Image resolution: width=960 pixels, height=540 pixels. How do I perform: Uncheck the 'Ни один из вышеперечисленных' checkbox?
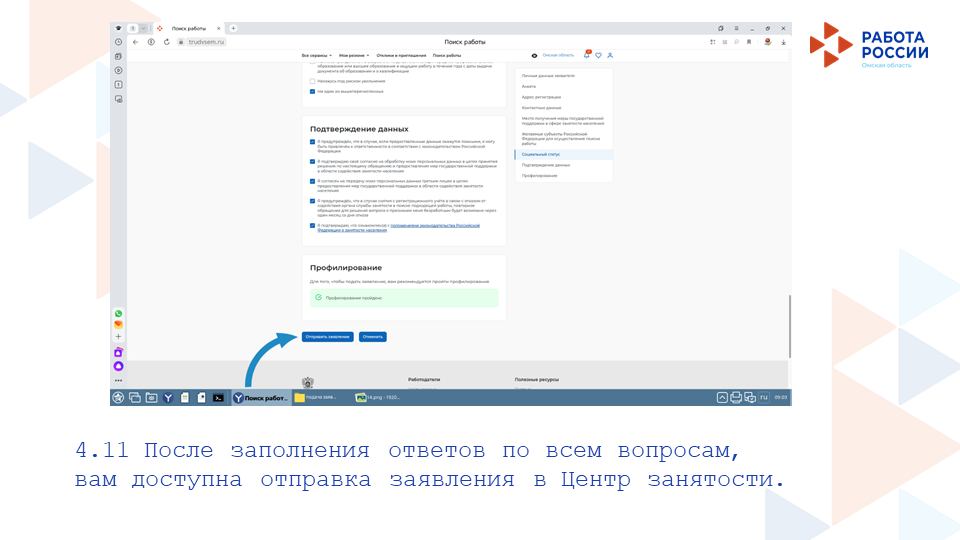click(312, 91)
